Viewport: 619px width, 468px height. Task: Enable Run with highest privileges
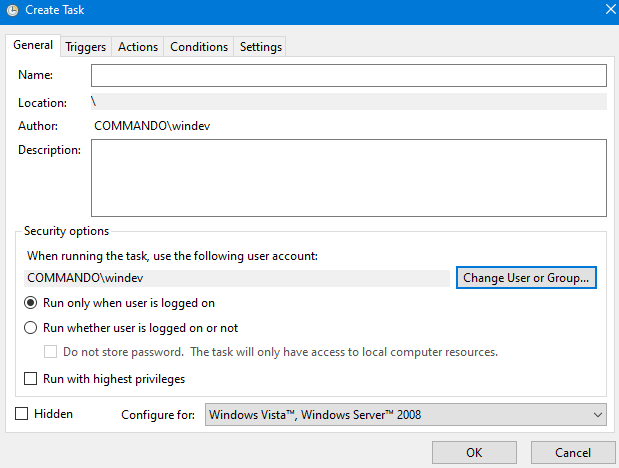click(32, 379)
